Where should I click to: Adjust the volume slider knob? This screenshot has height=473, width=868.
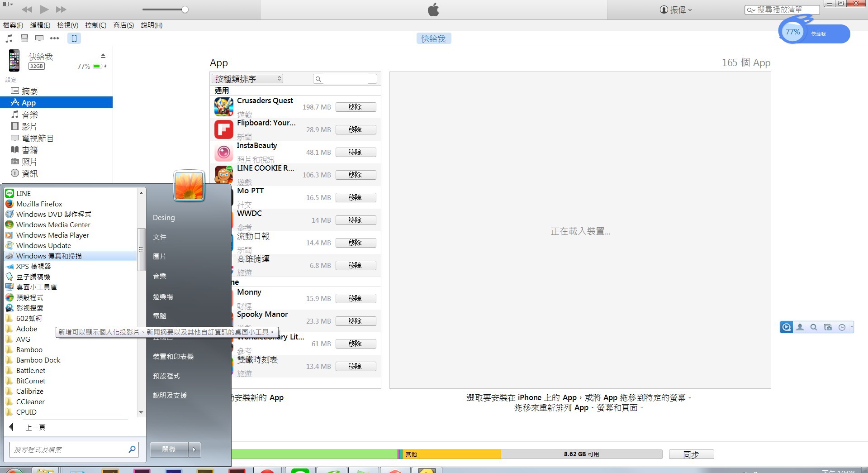[185, 10]
